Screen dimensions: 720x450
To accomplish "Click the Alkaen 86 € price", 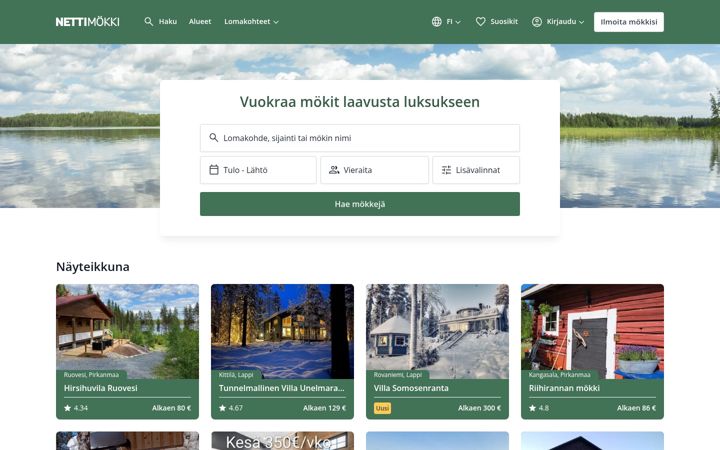I will point(636,408).
